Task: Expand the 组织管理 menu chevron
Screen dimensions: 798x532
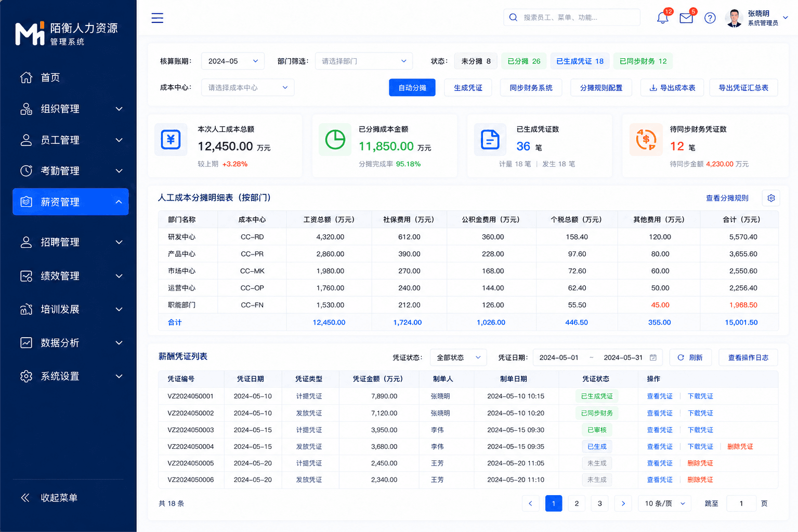Action: (119, 109)
